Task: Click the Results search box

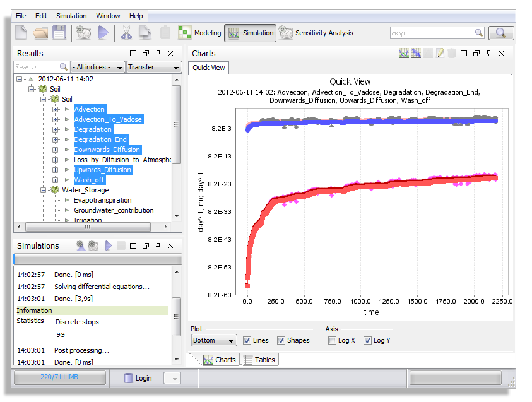Action: click(41, 67)
